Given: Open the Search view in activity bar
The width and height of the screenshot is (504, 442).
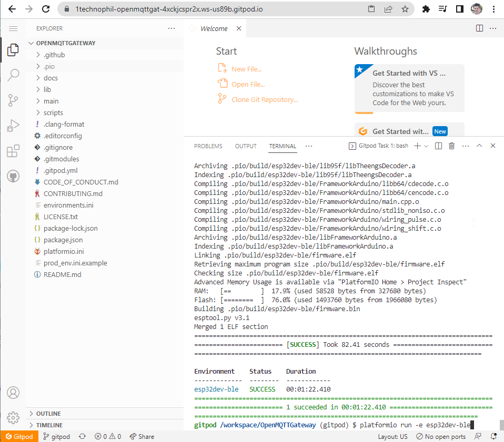Looking at the screenshot, I should tap(13, 75).
